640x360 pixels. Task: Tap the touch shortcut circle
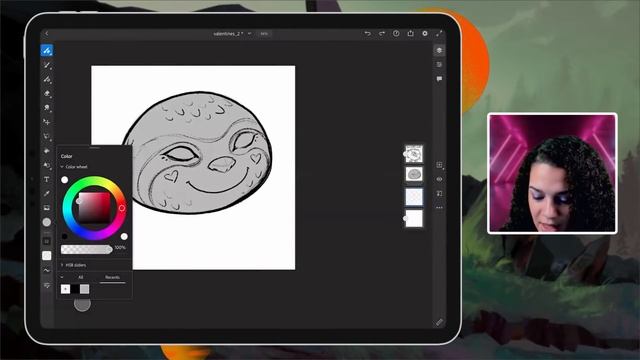[82, 303]
